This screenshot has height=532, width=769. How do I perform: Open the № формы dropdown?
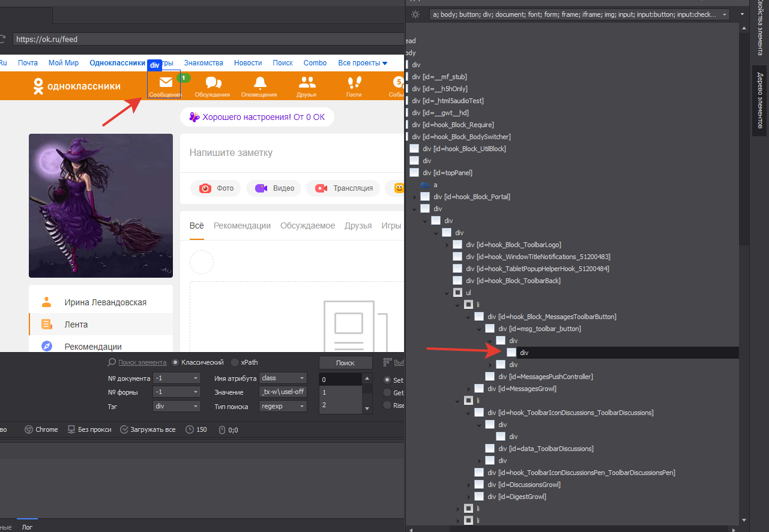(x=176, y=392)
